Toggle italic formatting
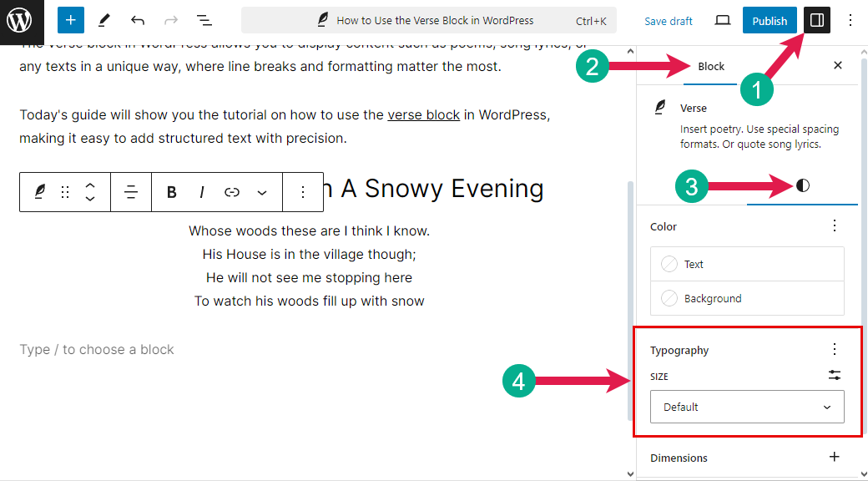 point(201,191)
